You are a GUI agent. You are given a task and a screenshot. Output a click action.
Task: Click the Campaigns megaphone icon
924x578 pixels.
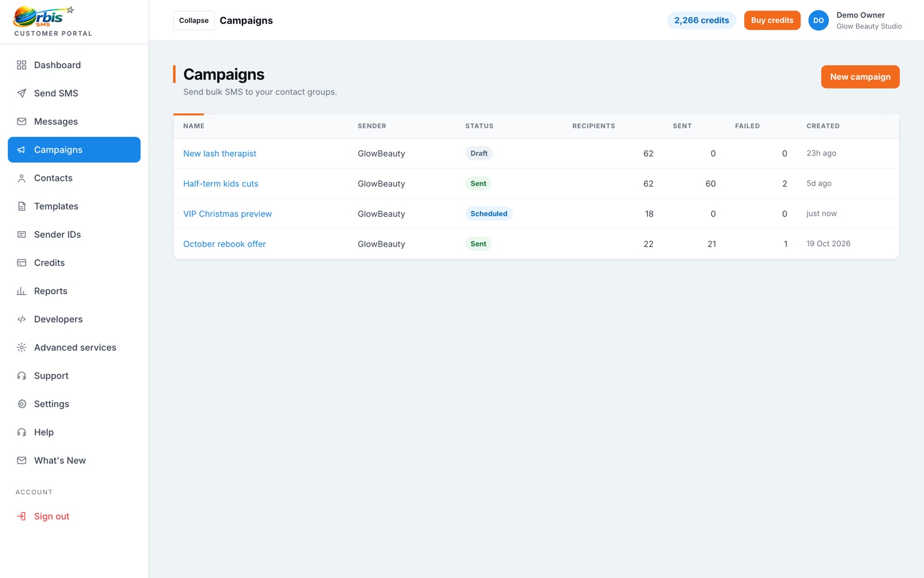(x=21, y=150)
